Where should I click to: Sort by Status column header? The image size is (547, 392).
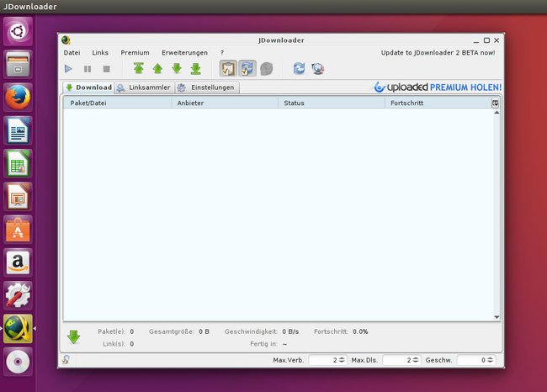coord(331,103)
